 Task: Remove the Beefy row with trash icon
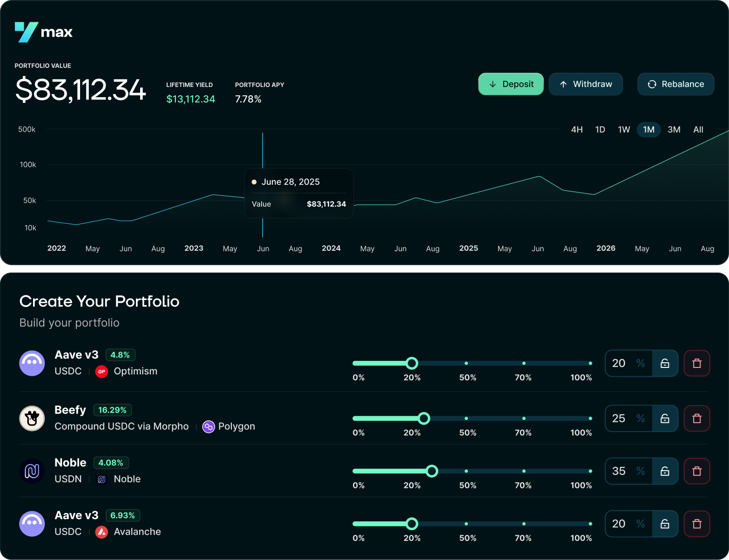pyautogui.click(x=696, y=419)
